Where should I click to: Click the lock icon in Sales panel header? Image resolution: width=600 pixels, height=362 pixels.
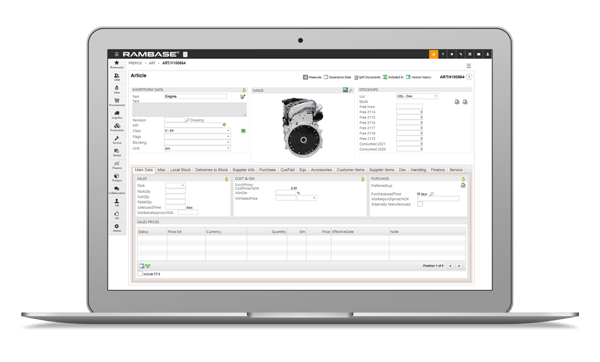[x=226, y=179]
